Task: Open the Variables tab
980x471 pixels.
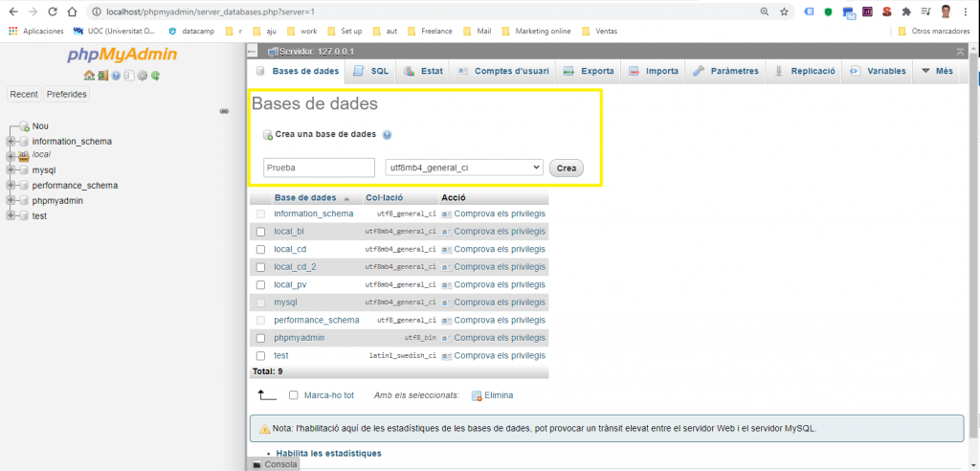Action: point(878,71)
